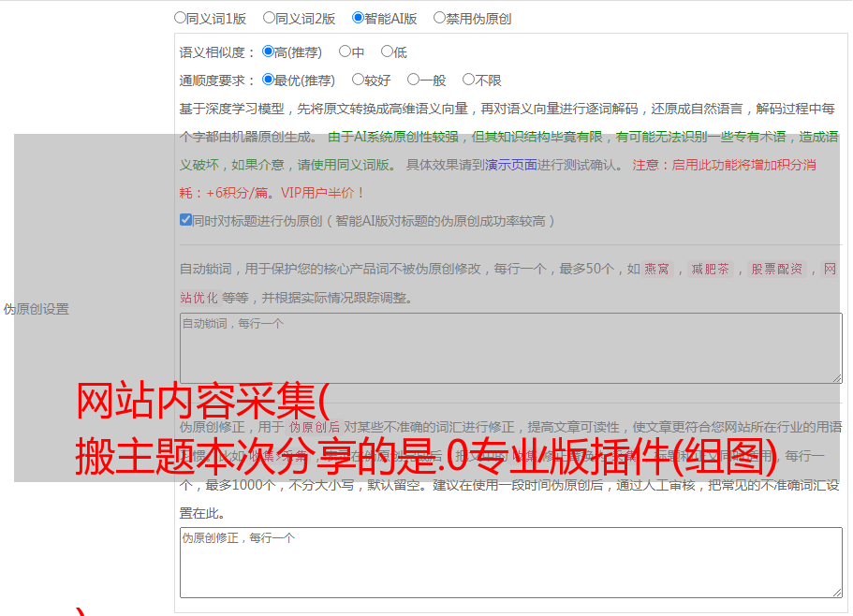The height and width of the screenshot is (616, 853).
Task: Set 通顺度要求 to 不限
Action: 468,80
